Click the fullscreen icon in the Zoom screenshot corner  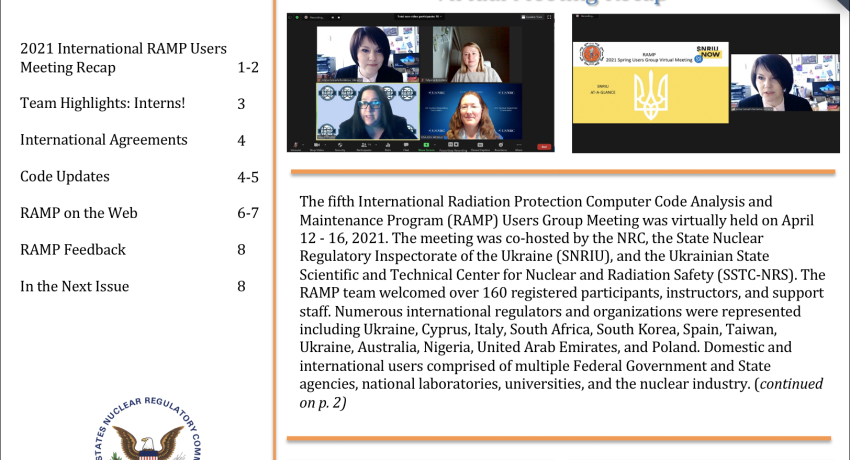click(549, 17)
